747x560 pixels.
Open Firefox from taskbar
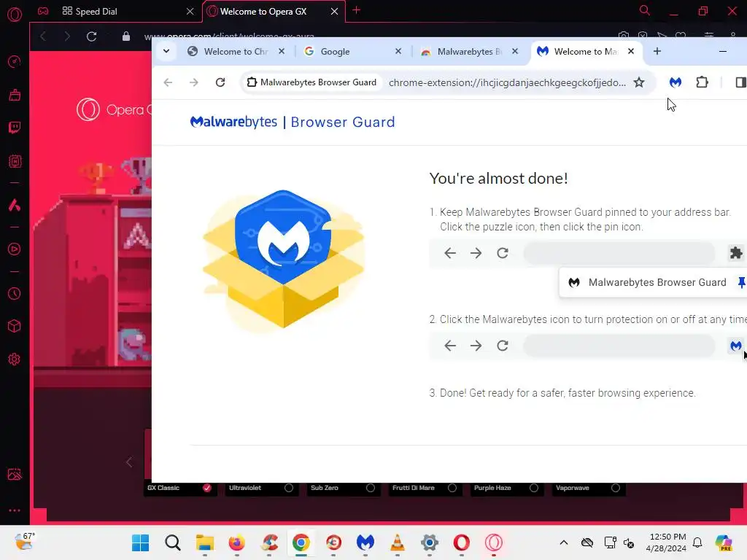[237, 542]
